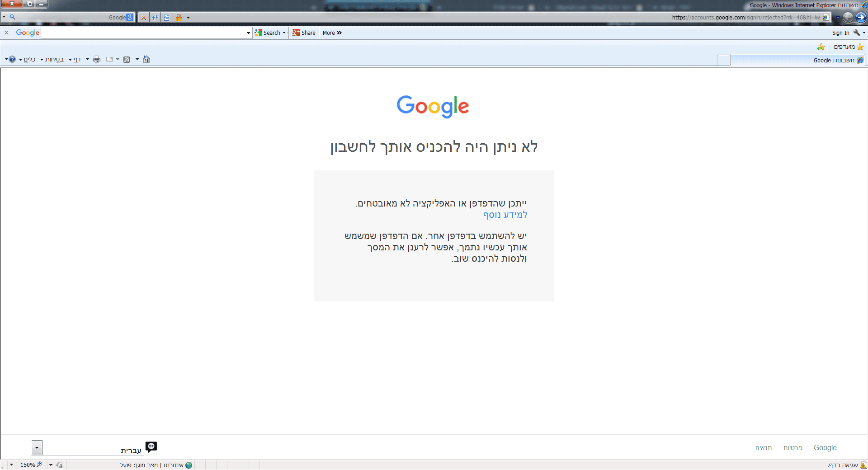
Task: Open the עברית language selection dropdown
Action: pyautogui.click(x=37, y=447)
